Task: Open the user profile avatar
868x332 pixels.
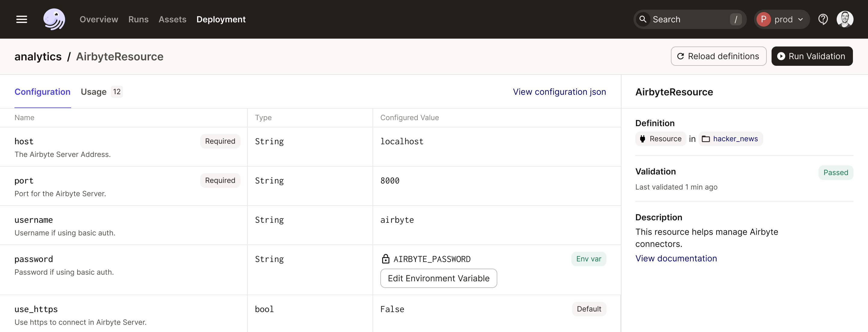Action: [845, 19]
